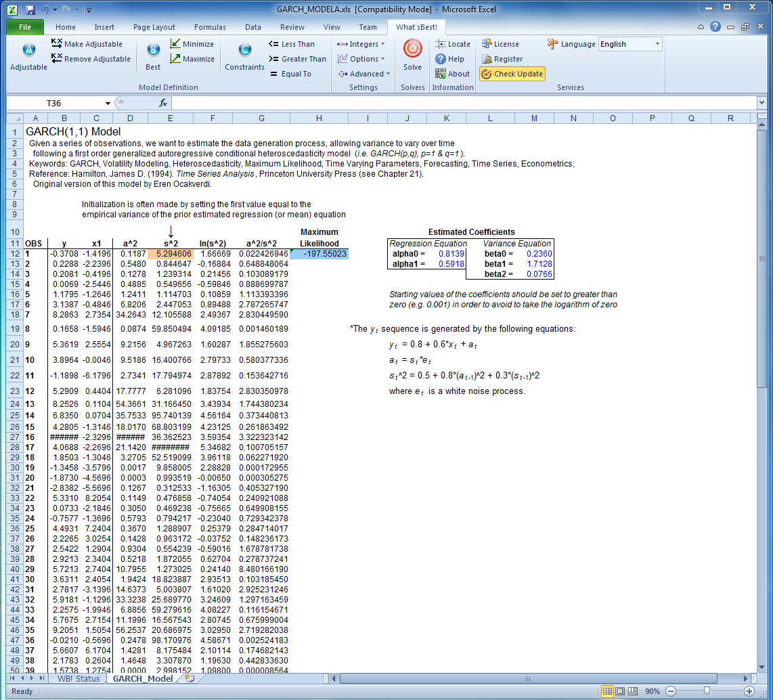The width and height of the screenshot is (773, 700).
Task: Click the Minimize objective icon
Action: (175, 44)
